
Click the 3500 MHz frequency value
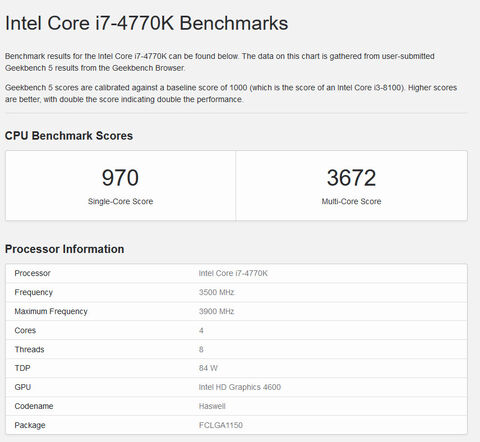tap(216, 292)
